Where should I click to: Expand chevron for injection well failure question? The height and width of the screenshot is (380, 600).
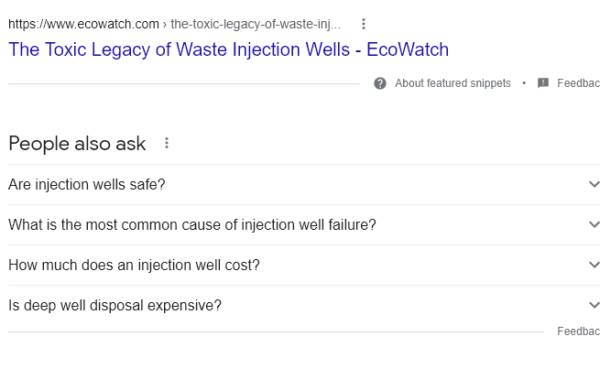(x=594, y=224)
